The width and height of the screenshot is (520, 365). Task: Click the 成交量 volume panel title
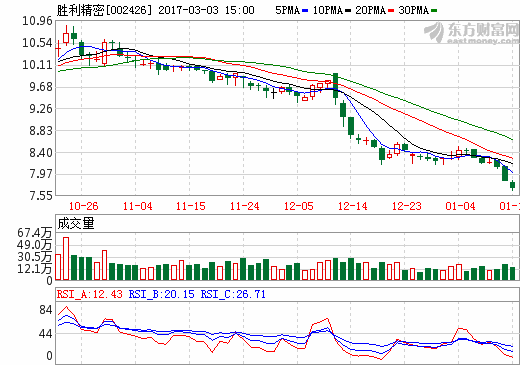76,224
